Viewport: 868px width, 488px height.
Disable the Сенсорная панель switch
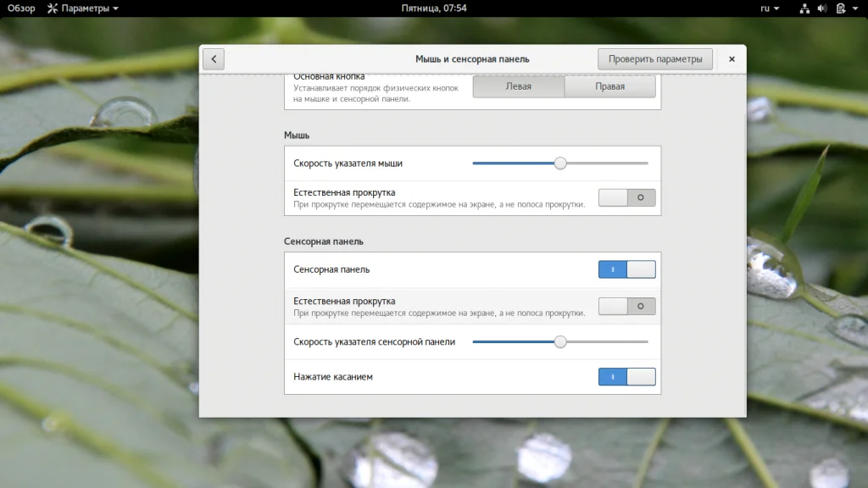[x=626, y=269]
